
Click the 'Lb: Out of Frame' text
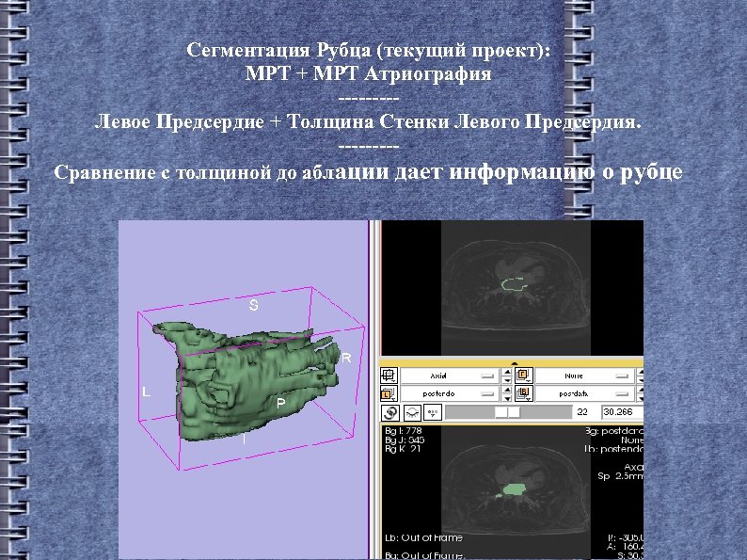(x=423, y=537)
